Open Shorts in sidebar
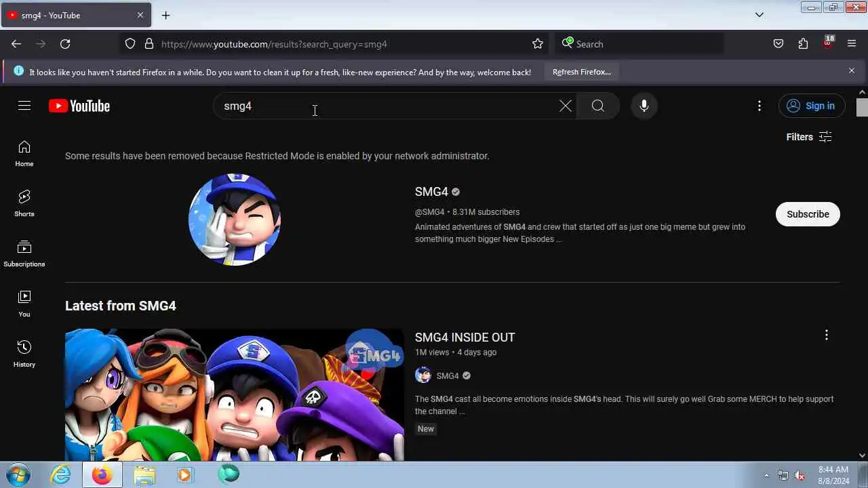This screenshot has height=488, width=868. 24,204
